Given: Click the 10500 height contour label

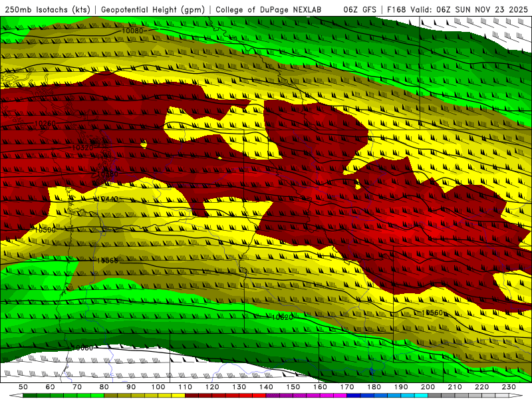Looking at the screenshot, I should click(x=45, y=229).
